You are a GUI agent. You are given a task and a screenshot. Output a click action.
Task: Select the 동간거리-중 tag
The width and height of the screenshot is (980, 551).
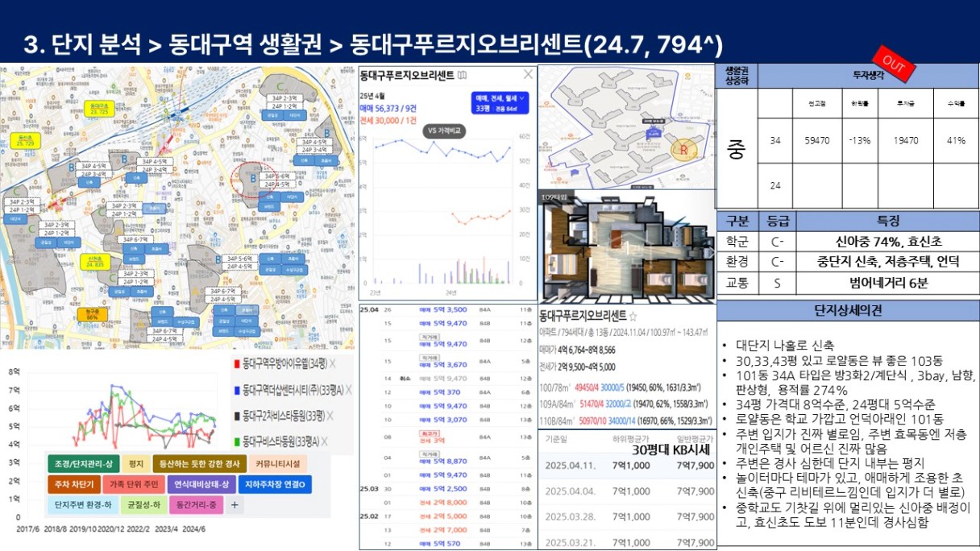[x=197, y=505]
